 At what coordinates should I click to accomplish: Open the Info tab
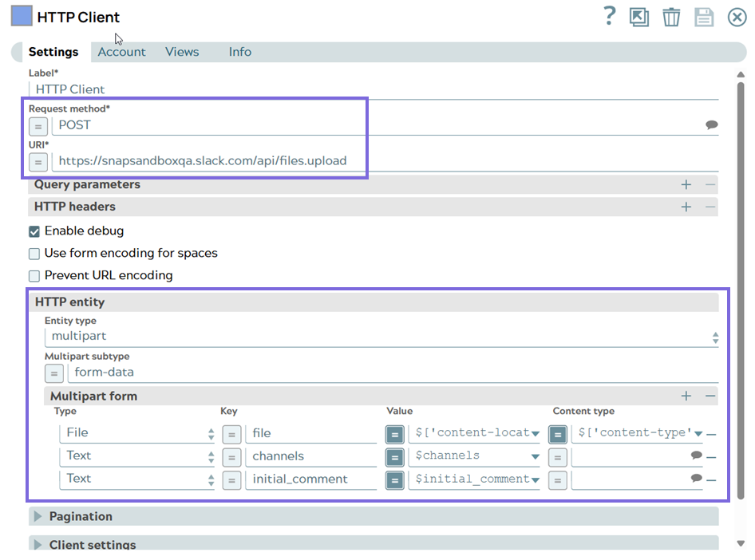(x=239, y=52)
